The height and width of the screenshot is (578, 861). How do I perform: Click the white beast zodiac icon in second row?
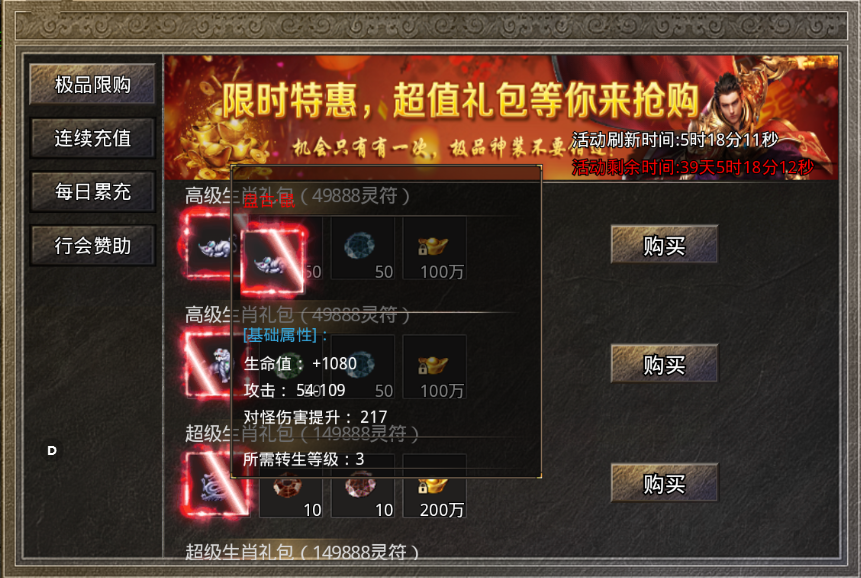tap(209, 364)
